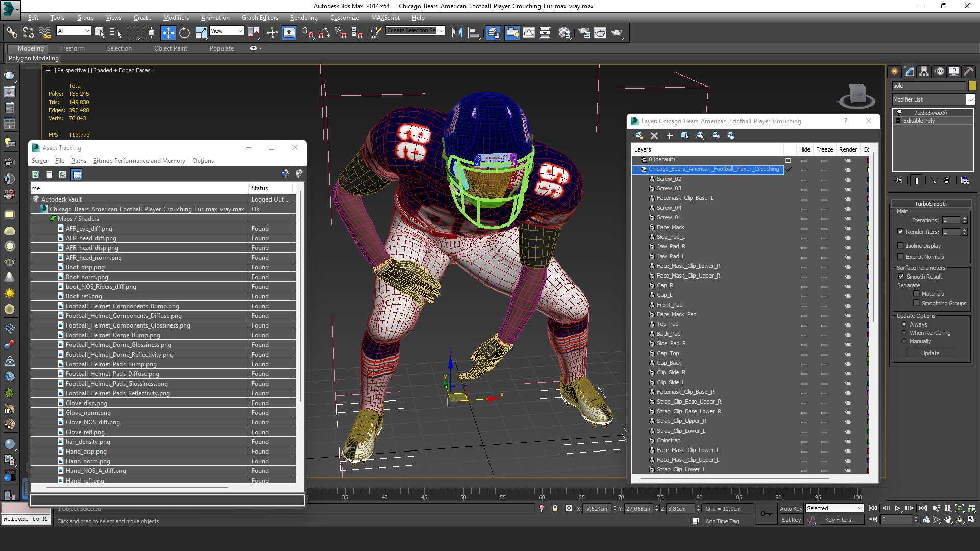Refresh the Asset Tracking list

click(35, 174)
